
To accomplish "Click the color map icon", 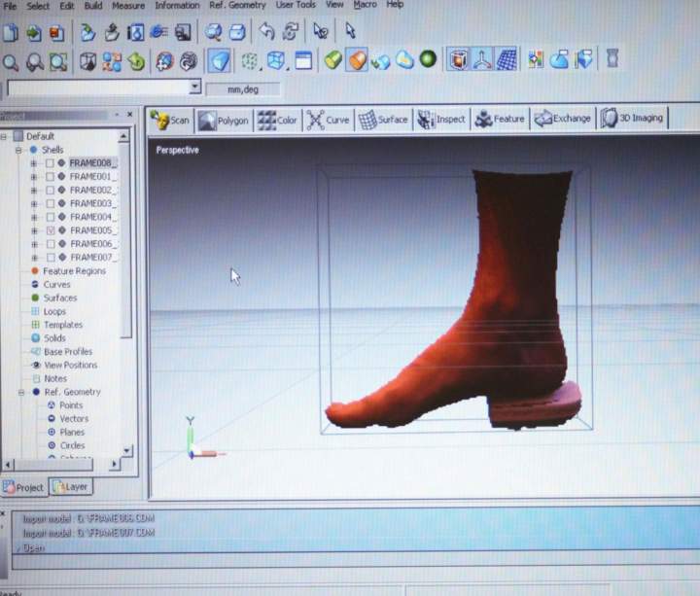I will click(536, 58).
